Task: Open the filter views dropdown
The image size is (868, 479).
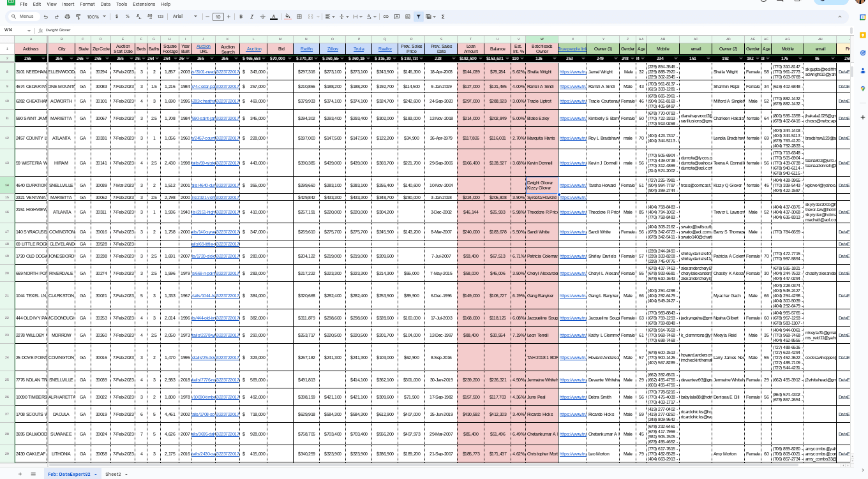Action: (x=430, y=17)
